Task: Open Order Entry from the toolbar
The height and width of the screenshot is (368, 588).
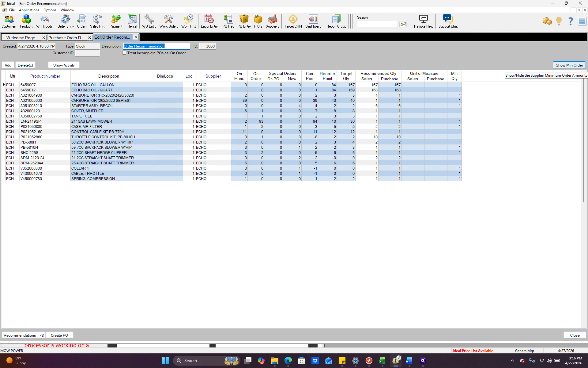Action: pyautogui.click(x=66, y=21)
